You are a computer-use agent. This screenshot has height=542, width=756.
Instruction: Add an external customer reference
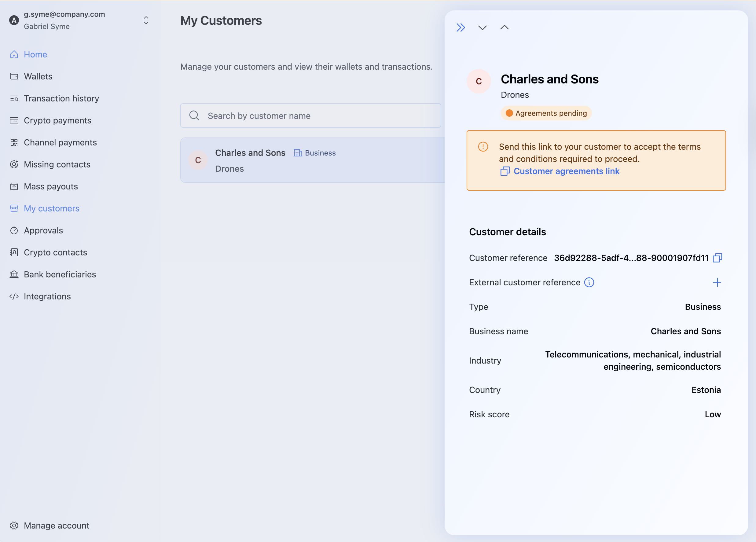(x=717, y=282)
